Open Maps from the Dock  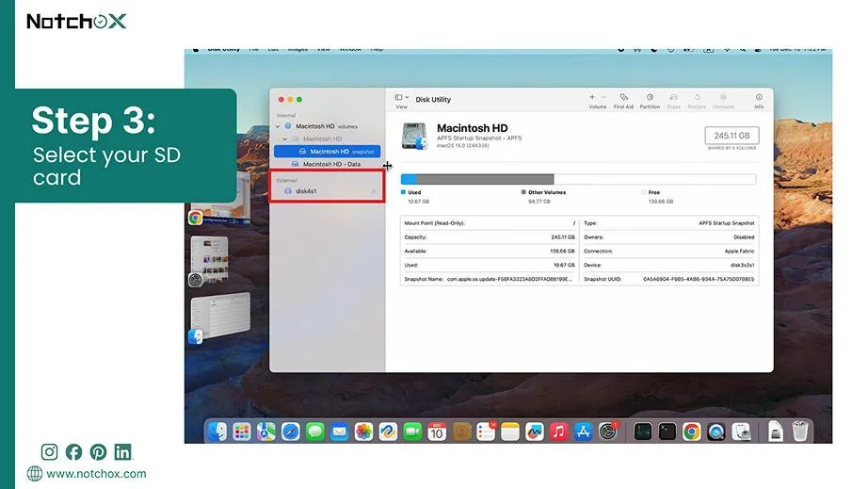(266, 432)
